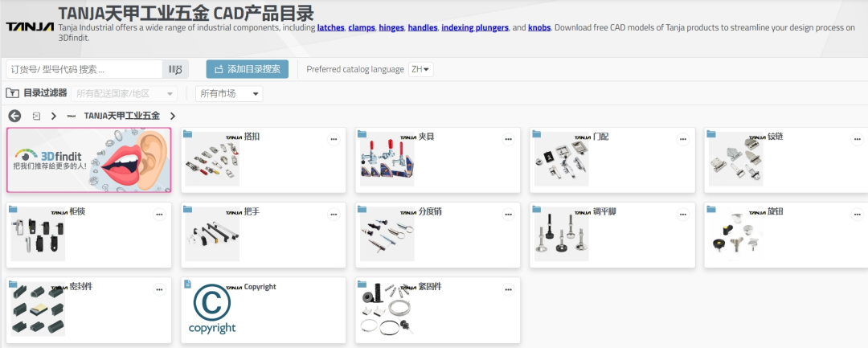
Task: Click the barcode search icon beside search field
Action: 175,69
